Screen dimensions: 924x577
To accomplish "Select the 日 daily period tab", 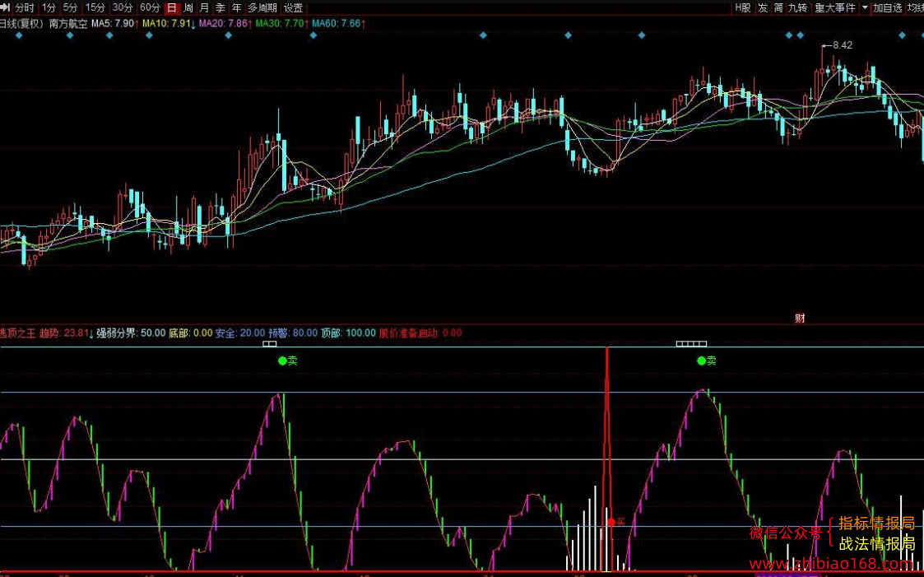I will tap(171, 7).
